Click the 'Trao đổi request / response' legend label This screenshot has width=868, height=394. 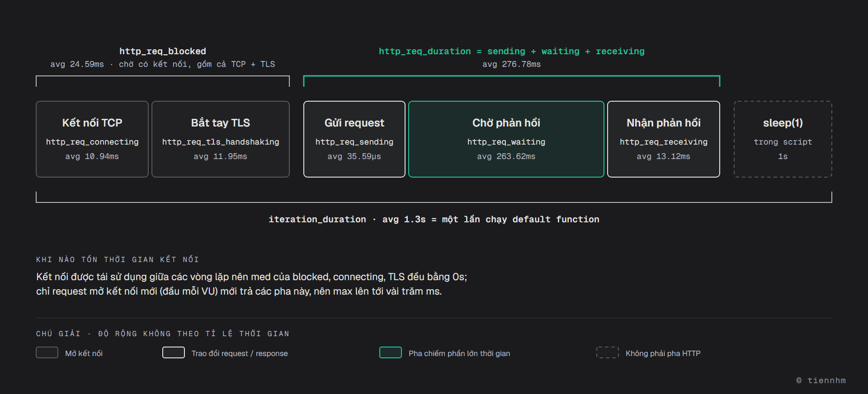tap(240, 353)
